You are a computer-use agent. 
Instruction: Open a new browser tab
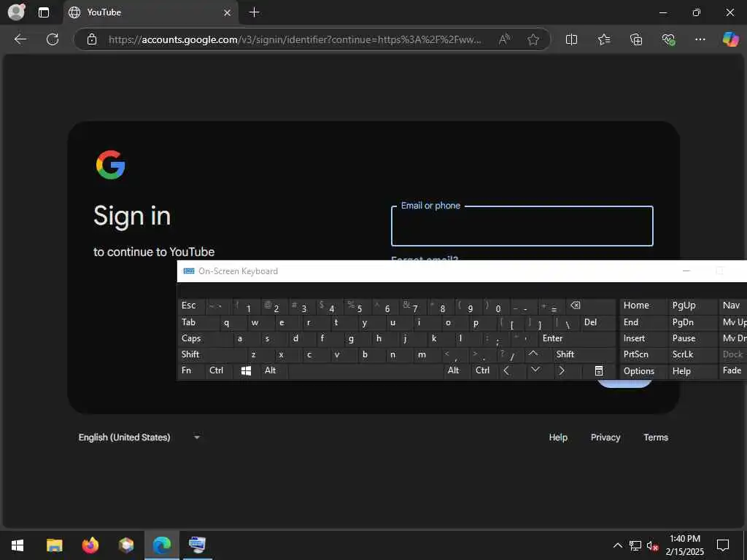(255, 12)
